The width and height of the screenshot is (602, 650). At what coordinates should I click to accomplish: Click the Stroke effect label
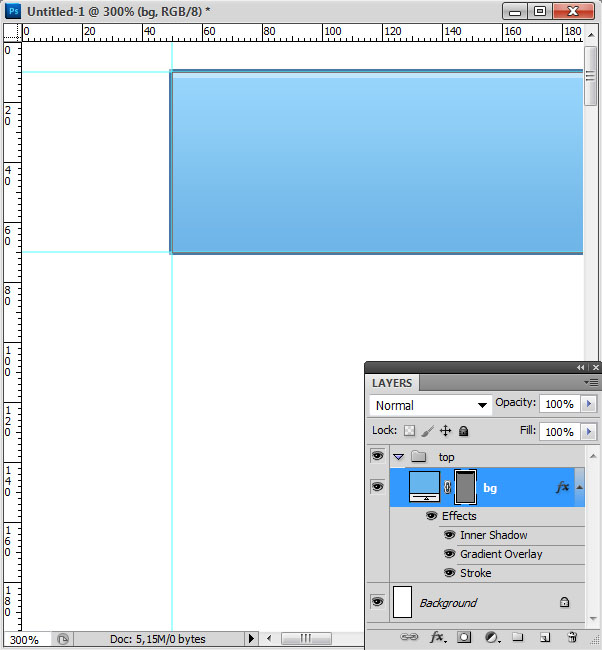pyautogui.click(x=476, y=573)
